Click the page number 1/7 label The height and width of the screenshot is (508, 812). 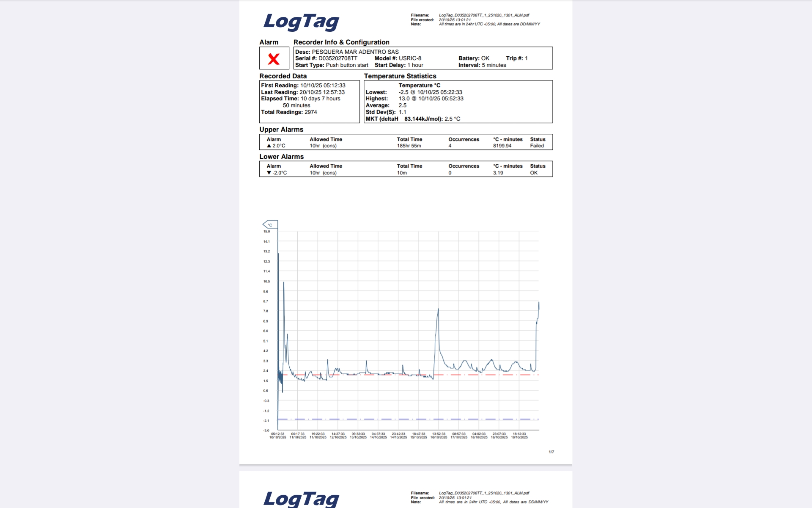(551, 452)
